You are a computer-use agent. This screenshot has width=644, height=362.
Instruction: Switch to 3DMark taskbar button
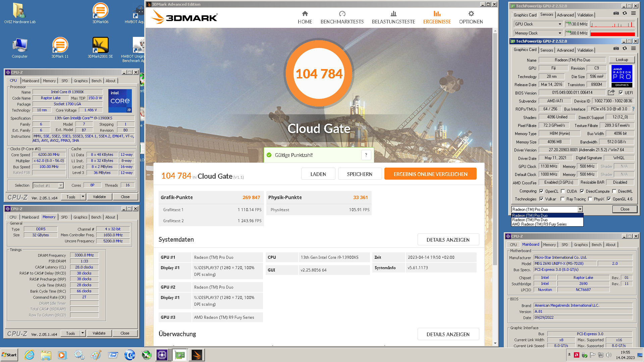click(197, 355)
